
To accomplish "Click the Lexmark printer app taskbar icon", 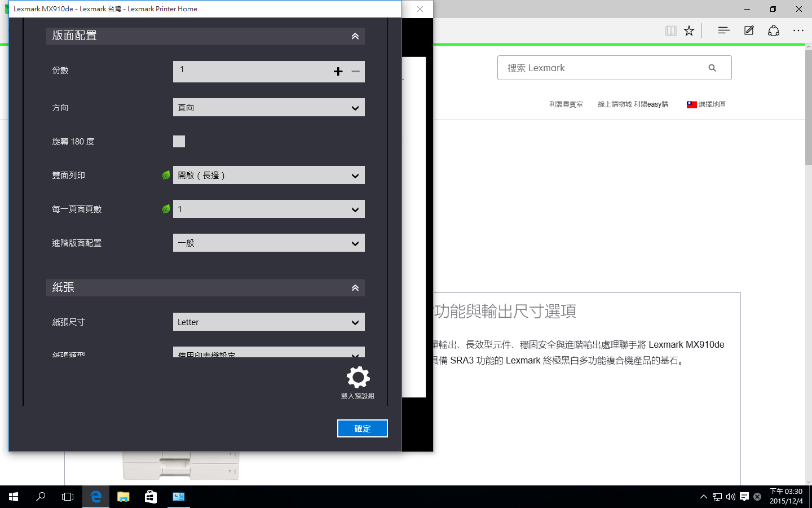I will tap(179, 497).
